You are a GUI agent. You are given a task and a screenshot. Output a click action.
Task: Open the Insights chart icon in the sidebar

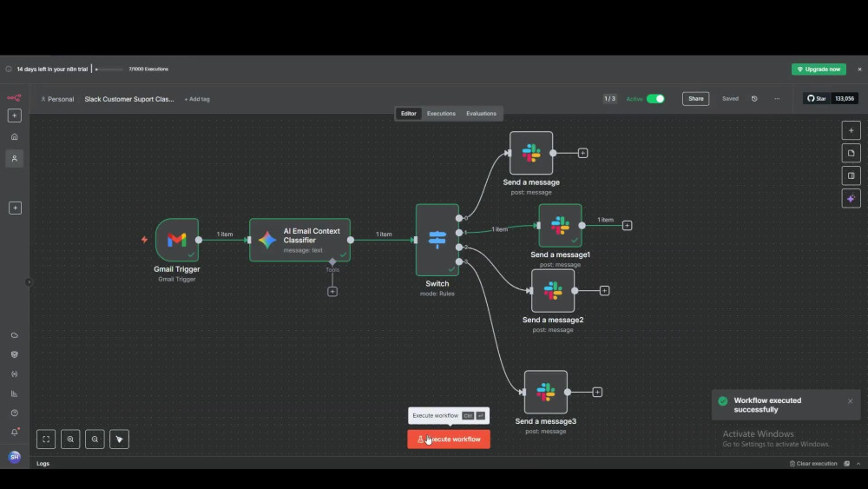15,393
